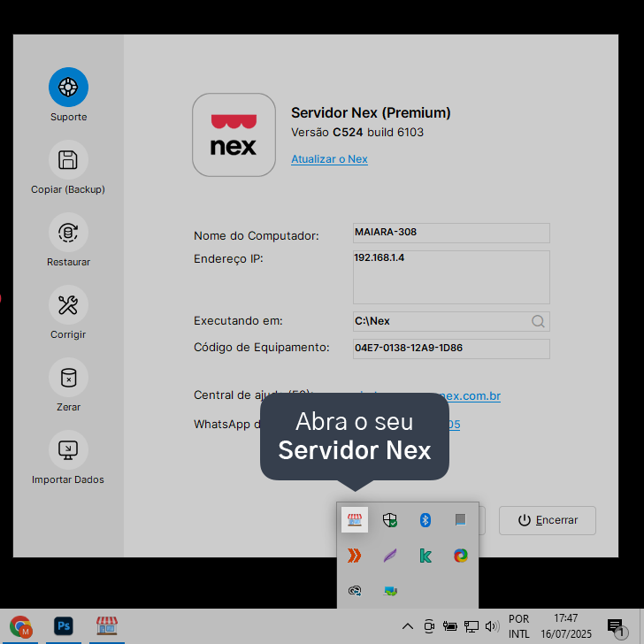This screenshot has height=644, width=644.
Task: Click the Zerar database icon
Action: 68,378
